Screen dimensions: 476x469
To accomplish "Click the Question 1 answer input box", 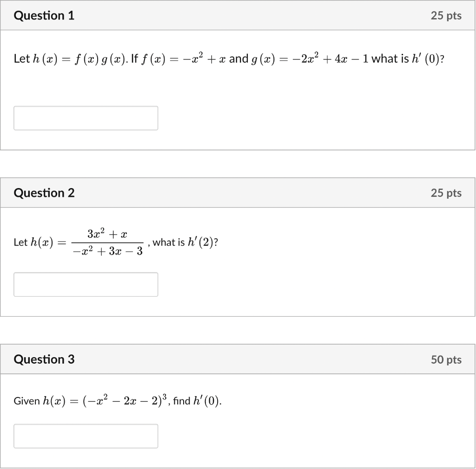I will pos(86,118).
